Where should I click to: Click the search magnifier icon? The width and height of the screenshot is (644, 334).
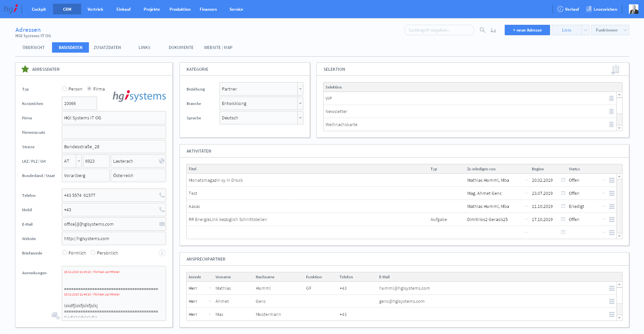point(482,30)
